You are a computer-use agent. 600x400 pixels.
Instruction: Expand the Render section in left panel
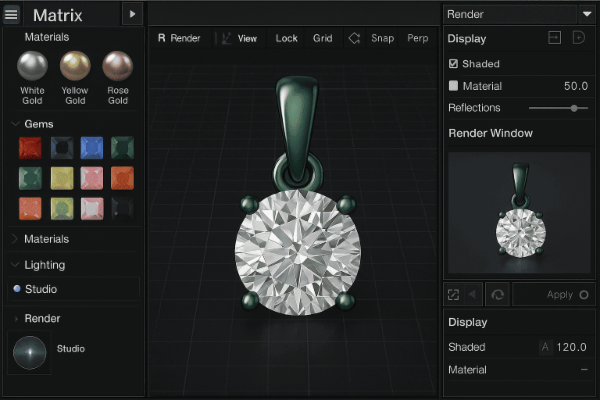tap(16, 318)
